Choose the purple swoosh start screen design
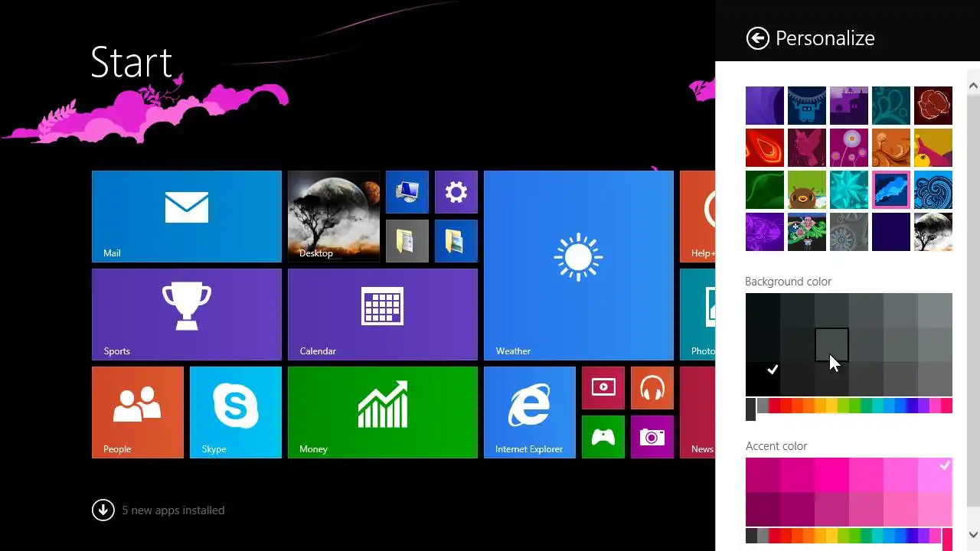 click(765, 106)
